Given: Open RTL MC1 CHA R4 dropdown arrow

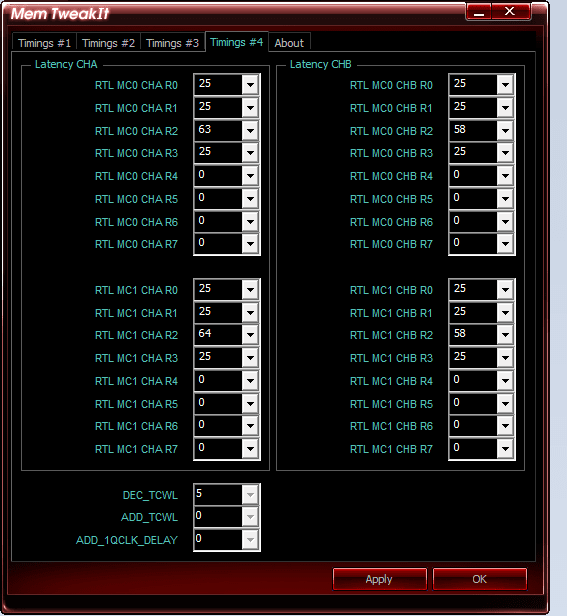Looking at the screenshot, I should (250, 381).
